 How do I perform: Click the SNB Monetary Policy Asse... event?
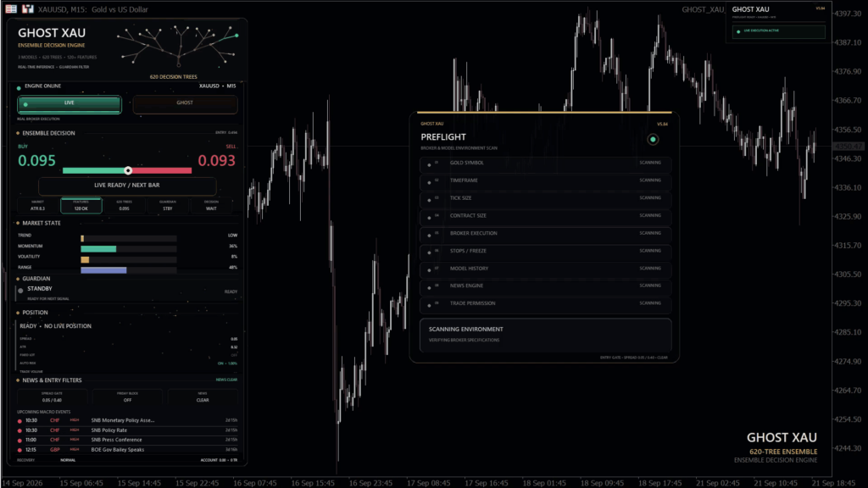click(128, 421)
